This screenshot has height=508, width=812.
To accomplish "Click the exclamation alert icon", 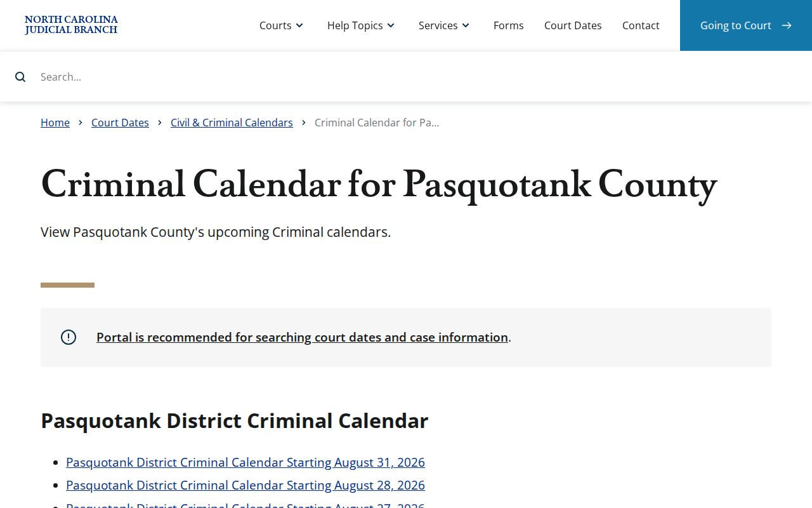I will [x=69, y=337].
